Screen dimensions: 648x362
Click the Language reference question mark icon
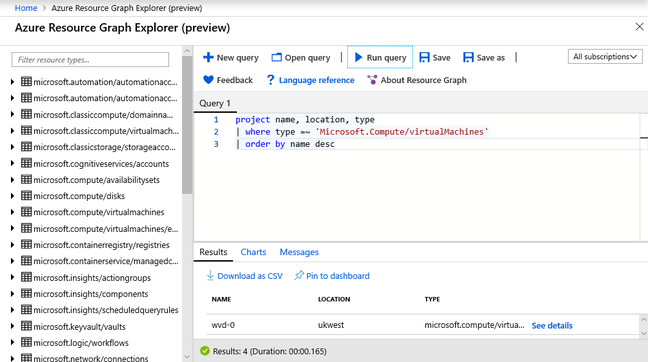270,80
